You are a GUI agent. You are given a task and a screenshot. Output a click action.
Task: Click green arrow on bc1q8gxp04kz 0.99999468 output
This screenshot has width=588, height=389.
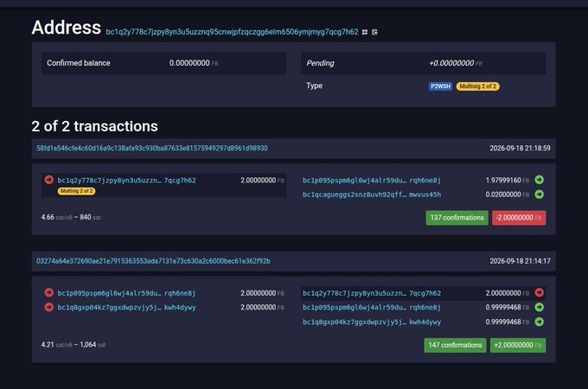coord(540,322)
